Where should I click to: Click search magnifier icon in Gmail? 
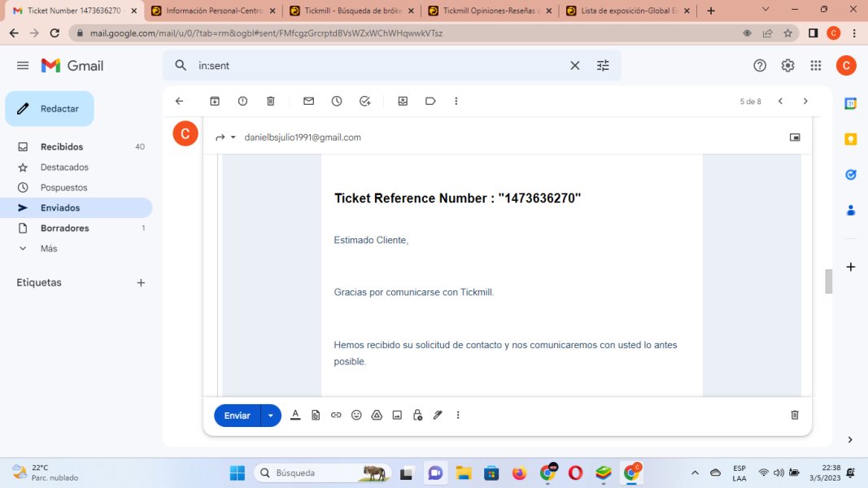click(x=181, y=65)
